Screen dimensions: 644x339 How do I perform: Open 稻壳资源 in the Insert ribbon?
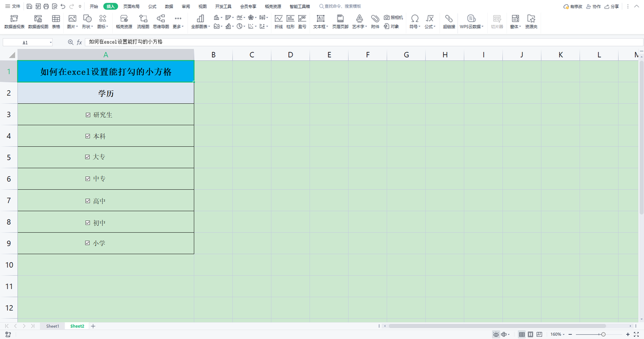click(x=124, y=21)
